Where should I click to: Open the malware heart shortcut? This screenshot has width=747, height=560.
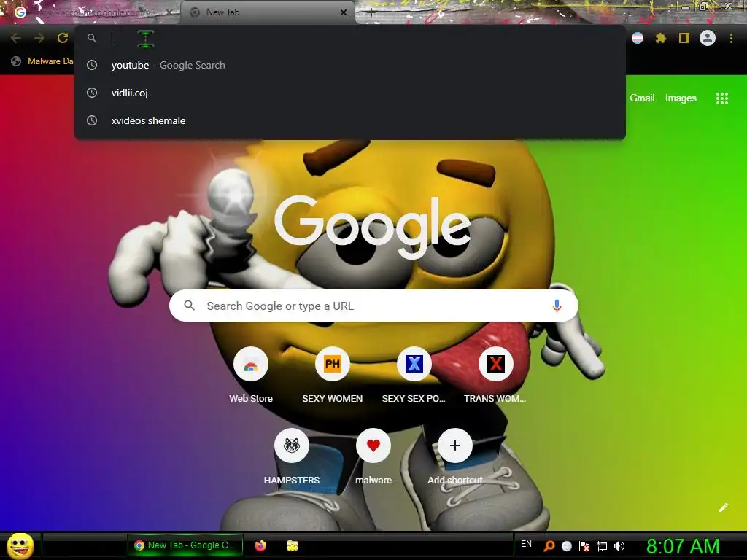click(x=373, y=446)
